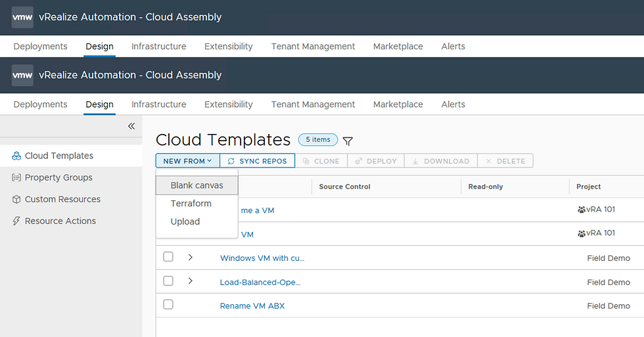Choose Terraform from menu

click(x=191, y=204)
